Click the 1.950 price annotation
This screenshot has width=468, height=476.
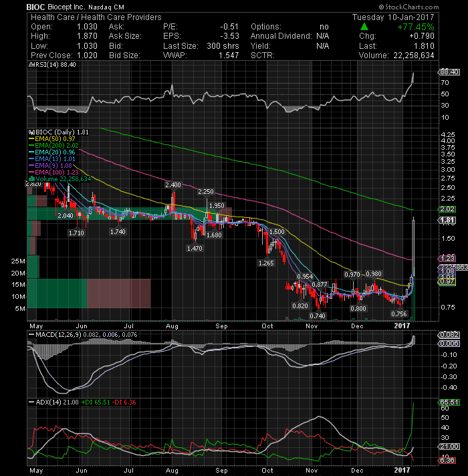coord(217,205)
